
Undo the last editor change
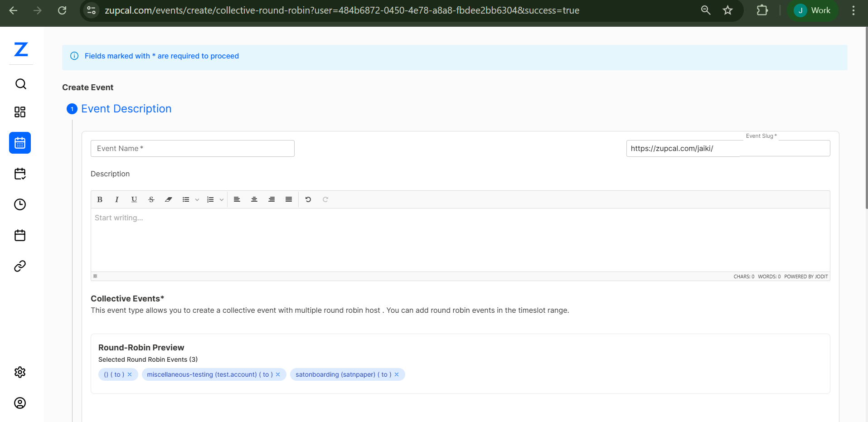coord(308,199)
